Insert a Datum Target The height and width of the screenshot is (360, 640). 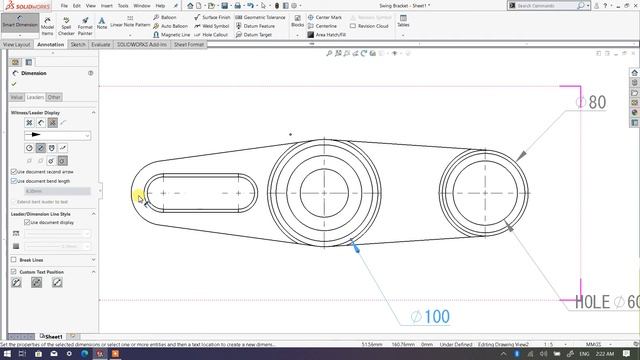(253, 35)
